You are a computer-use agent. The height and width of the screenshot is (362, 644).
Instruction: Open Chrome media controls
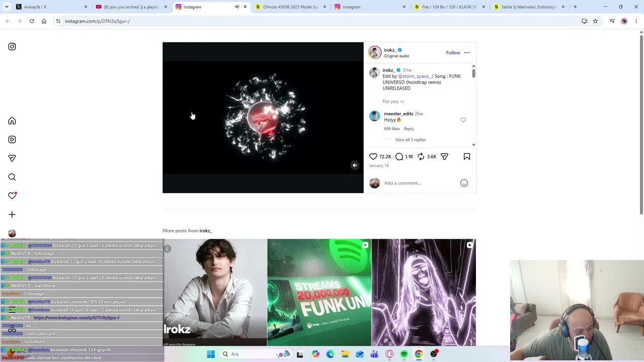click(x=612, y=21)
